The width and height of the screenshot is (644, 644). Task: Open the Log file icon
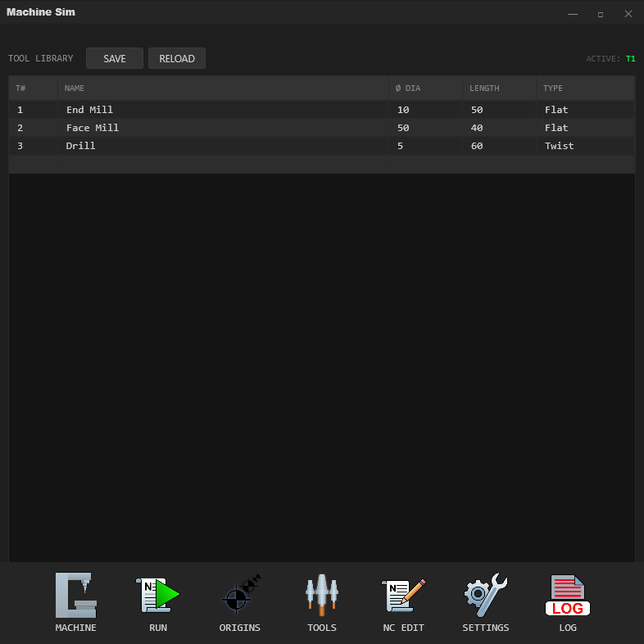[x=568, y=595]
